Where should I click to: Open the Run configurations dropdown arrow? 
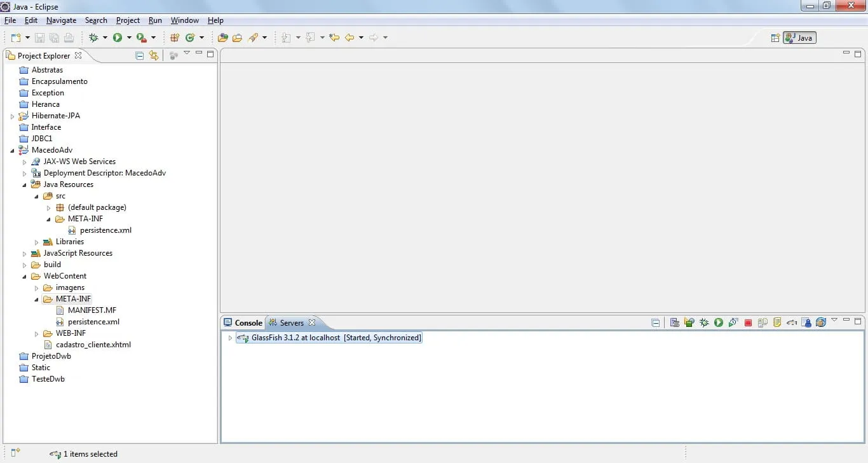point(129,38)
